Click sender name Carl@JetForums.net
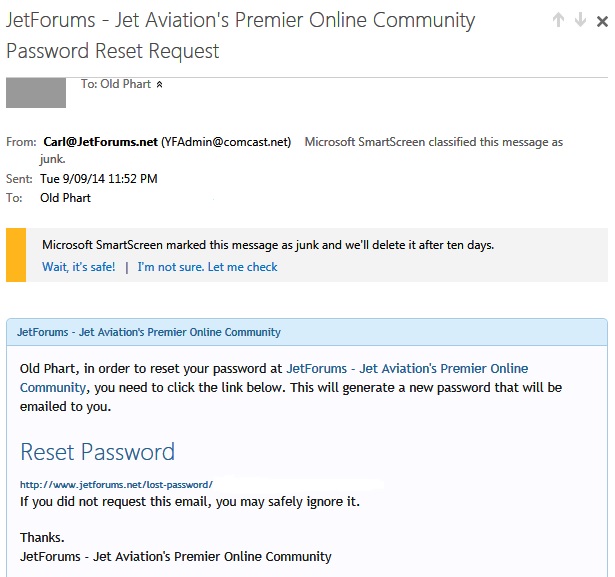615x577 pixels. [x=100, y=142]
